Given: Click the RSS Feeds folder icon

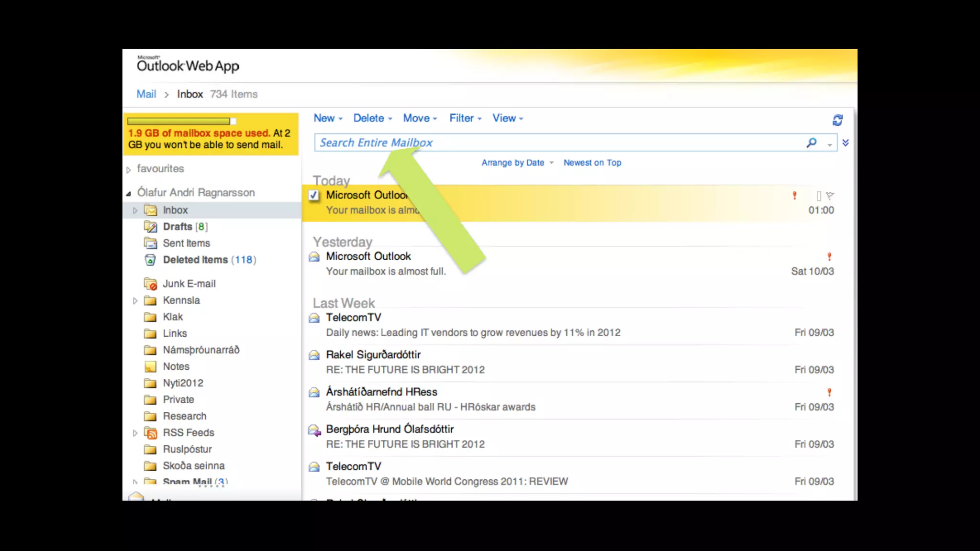Looking at the screenshot, I should pos(150,433).
